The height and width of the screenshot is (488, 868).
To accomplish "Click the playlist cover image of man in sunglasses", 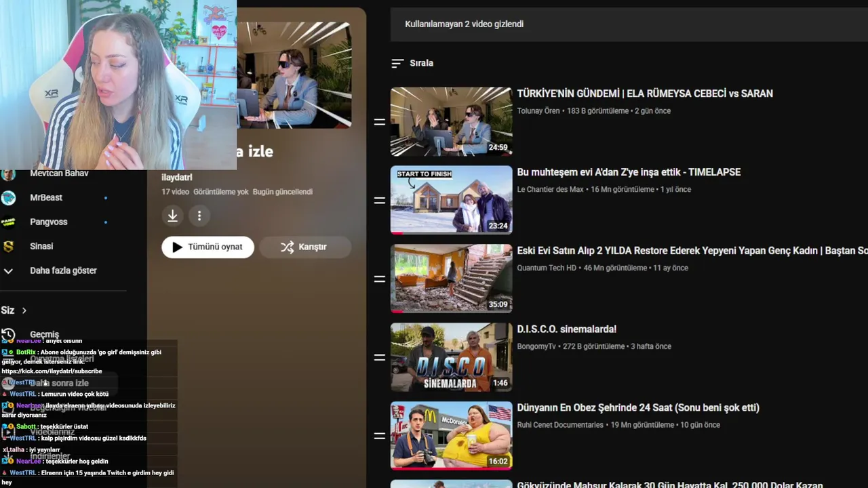I will [294, 75].
